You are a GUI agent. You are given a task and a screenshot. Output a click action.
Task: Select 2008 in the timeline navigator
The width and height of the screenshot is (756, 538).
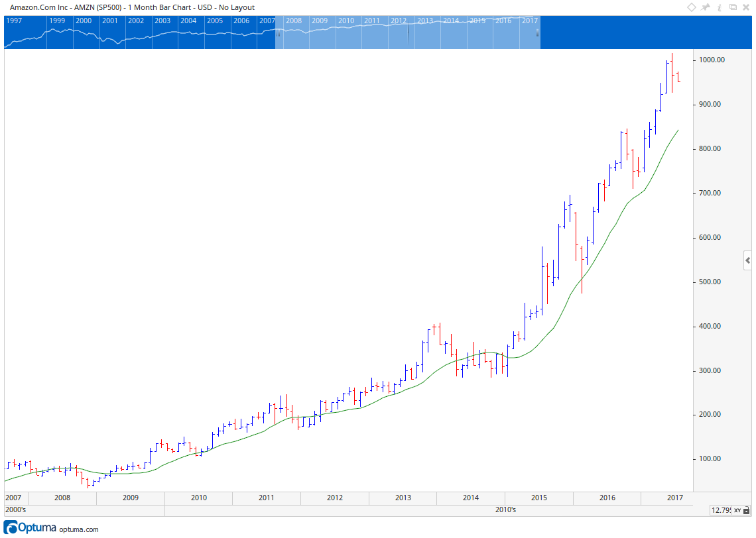tap(293, 21)
